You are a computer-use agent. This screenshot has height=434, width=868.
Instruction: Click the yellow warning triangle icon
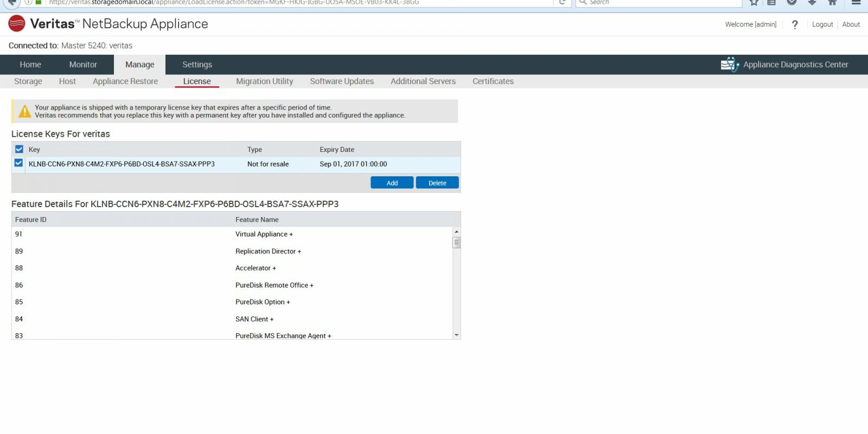click(x=24, y=111)
